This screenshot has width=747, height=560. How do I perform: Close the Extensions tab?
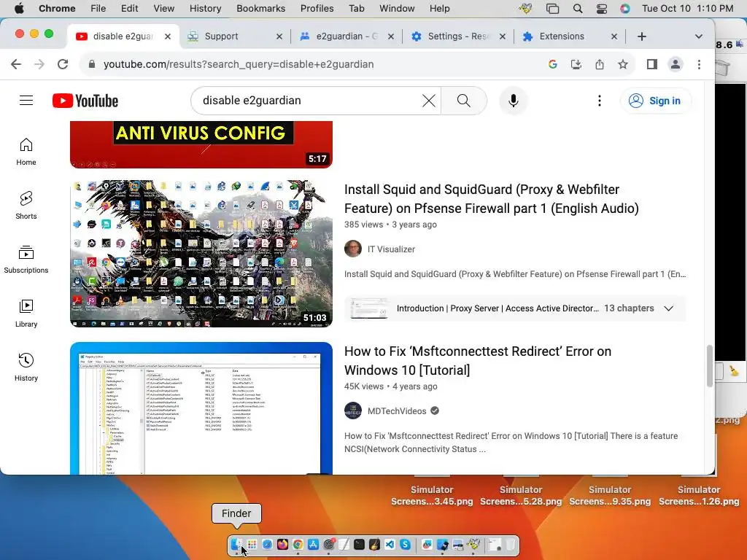[x=614, y=36]
